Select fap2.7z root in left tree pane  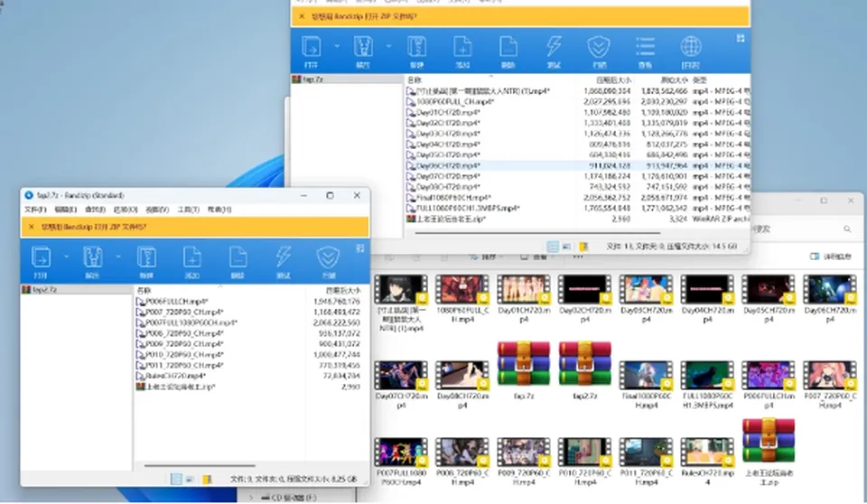pos(39,289)
